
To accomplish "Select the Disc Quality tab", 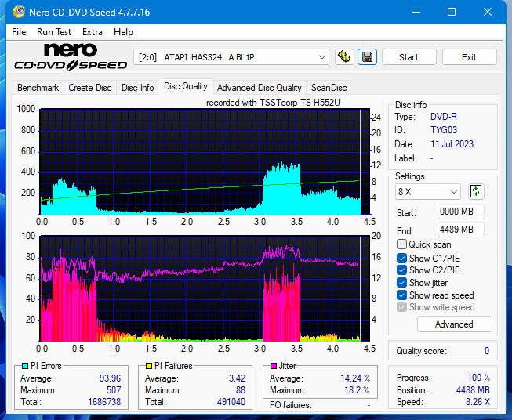I will [x=186, y=86].
